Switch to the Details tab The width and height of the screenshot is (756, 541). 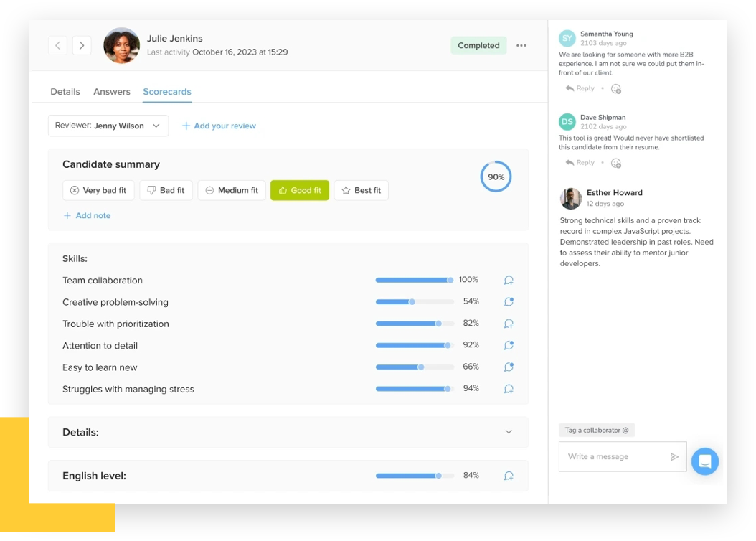(x=65, y=92)
